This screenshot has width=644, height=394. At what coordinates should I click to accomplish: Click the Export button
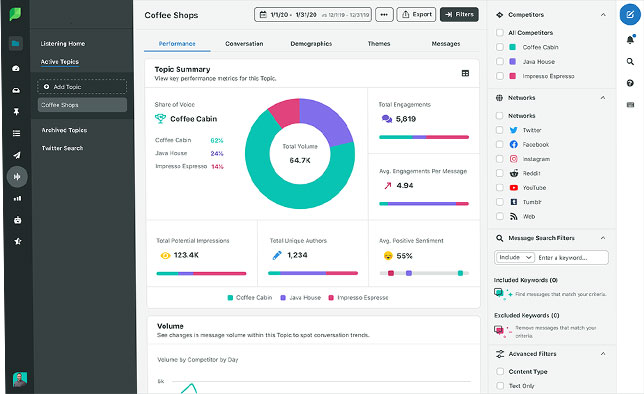pos(416,14)
